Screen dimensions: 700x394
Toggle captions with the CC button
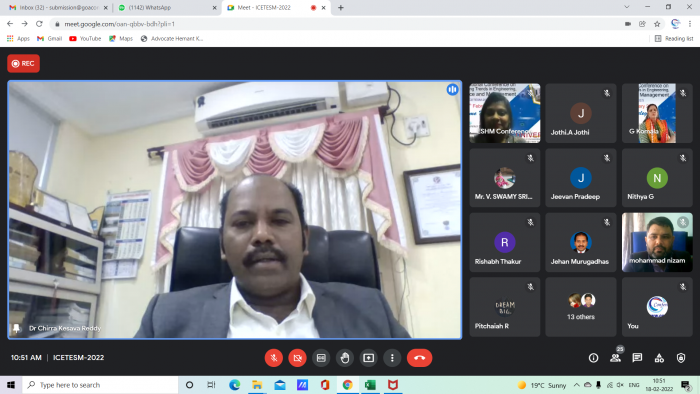[x=321, y=358]
